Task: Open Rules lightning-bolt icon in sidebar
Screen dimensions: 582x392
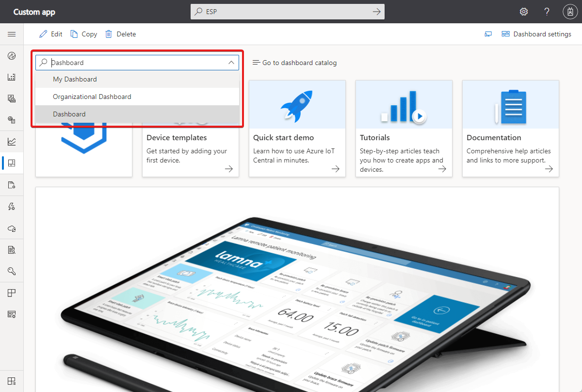Action: coord(12,207)
